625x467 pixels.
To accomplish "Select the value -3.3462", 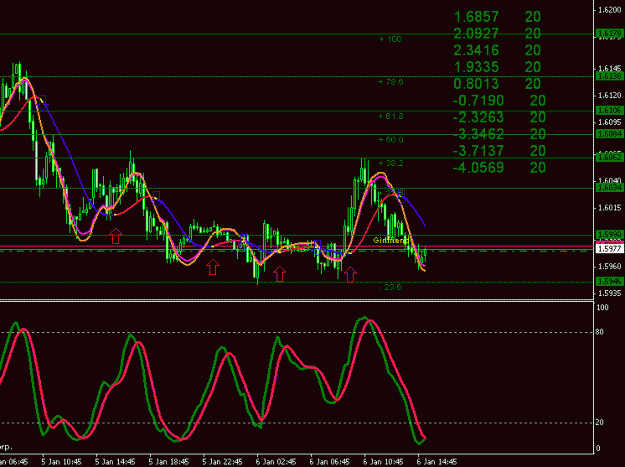I will [478, 134].
